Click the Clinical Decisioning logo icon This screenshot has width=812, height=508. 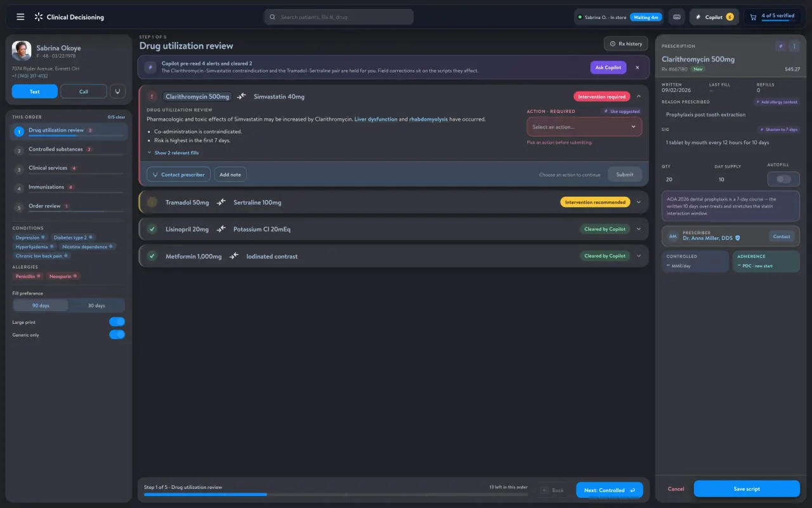tap(39, 17)
